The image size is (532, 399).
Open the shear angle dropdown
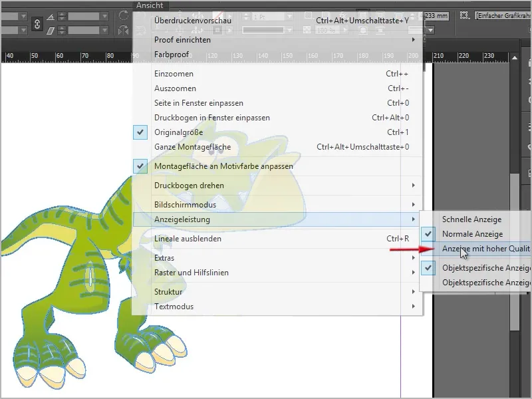pos(105,31)
